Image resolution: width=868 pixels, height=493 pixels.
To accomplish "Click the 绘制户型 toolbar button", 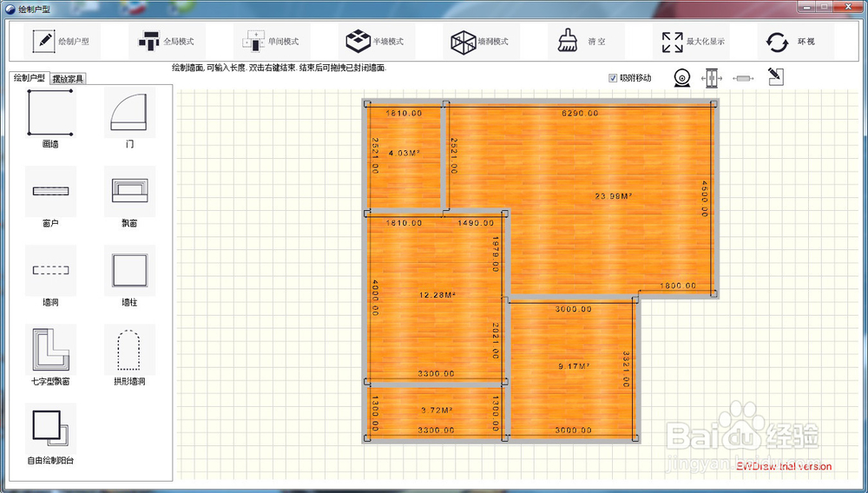I will pyautogui.click(x=61, y=42).
